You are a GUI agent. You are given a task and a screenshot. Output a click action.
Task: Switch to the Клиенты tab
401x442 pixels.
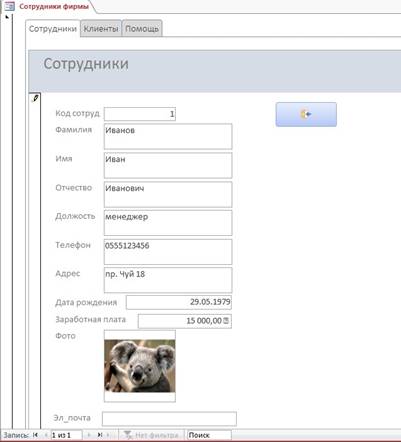(x=101, y=29)
